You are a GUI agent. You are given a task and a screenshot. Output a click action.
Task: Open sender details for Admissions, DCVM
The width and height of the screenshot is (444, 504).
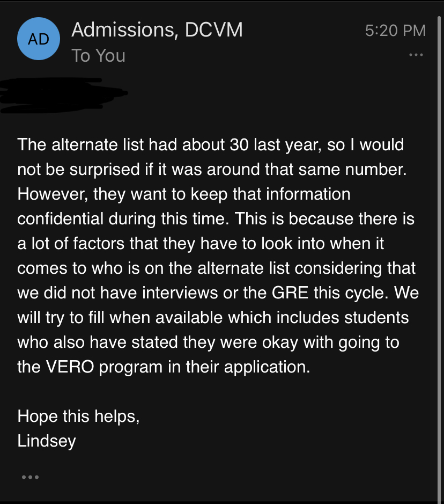(x=157, y=30)
